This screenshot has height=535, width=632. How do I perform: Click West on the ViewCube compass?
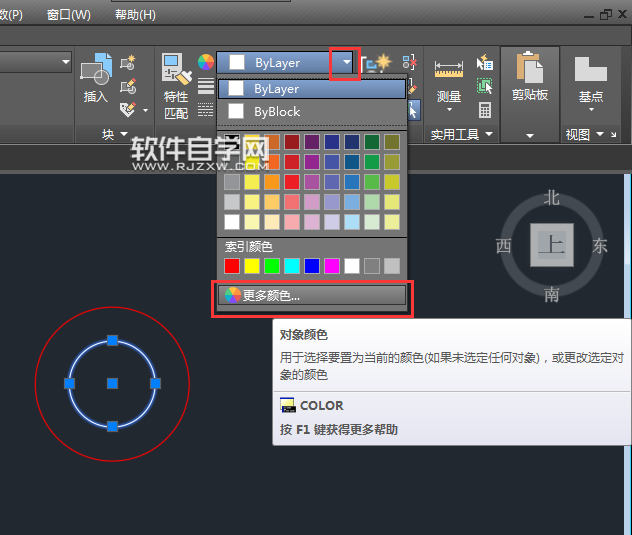(x=503, y=246)
